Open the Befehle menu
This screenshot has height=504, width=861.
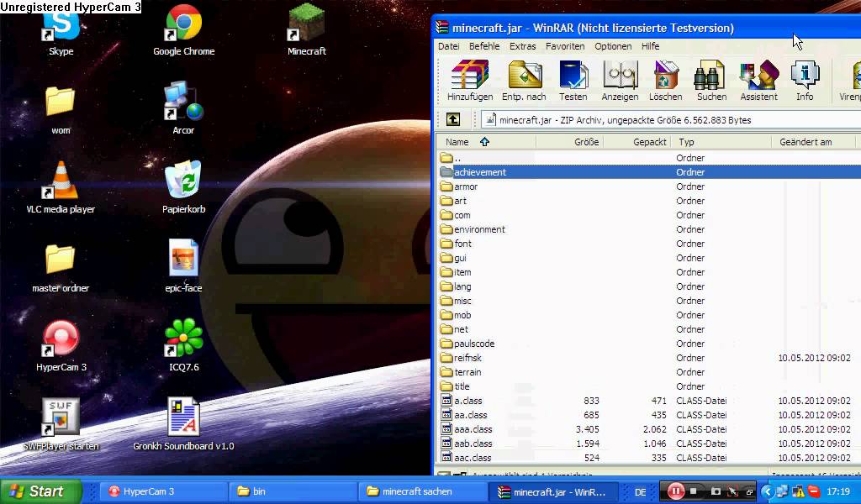point(484,46)
